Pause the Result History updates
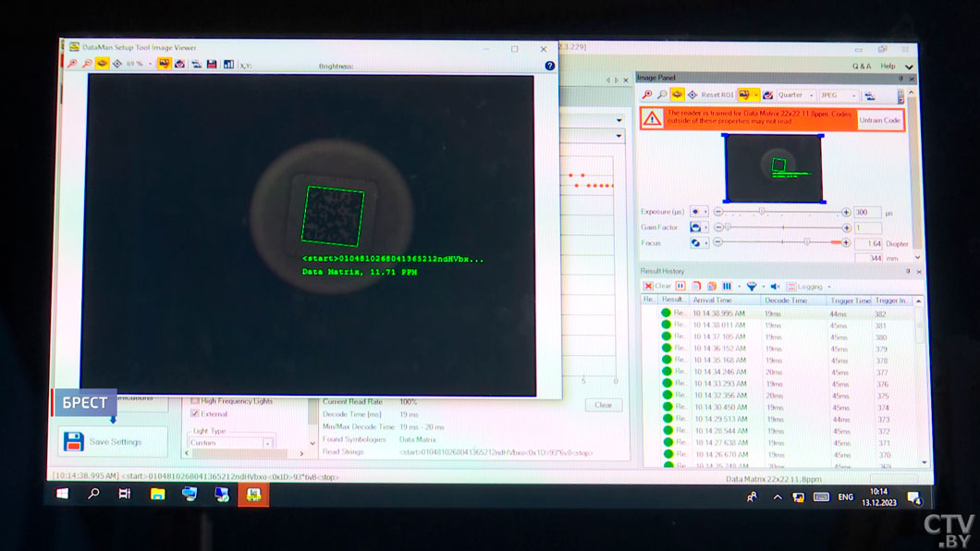980x551 pixels. [680, 287]
